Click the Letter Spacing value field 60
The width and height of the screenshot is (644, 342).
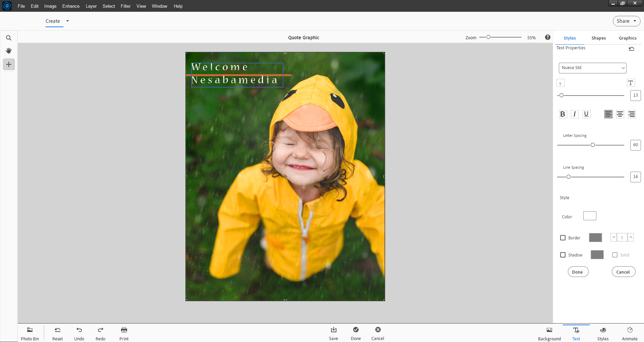[x=636, y=145]
